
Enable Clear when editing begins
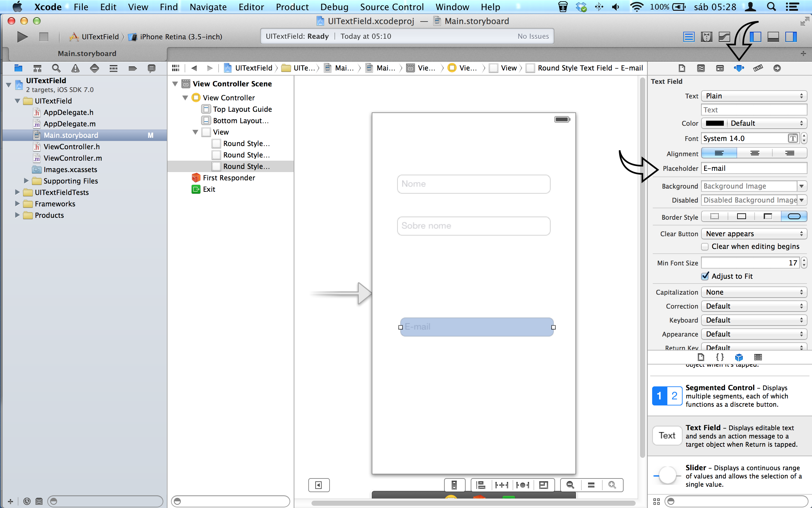click(705, 247)
